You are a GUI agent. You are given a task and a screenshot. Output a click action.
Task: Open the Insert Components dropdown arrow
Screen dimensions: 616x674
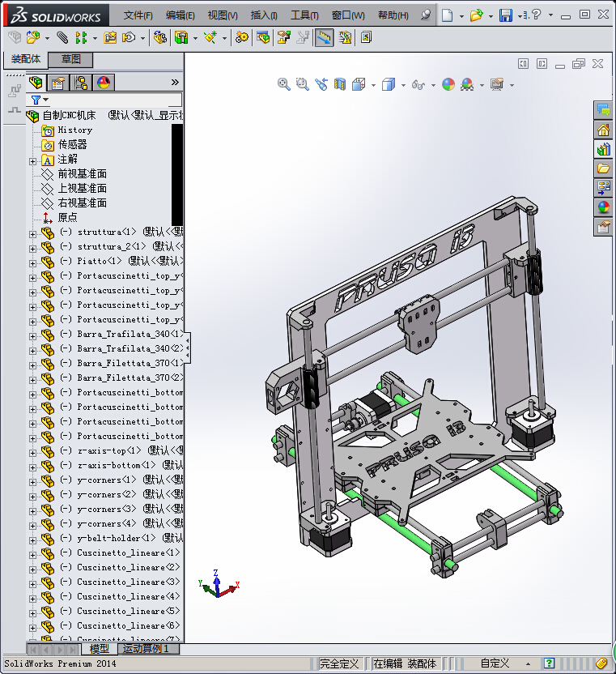click(47, 38)
